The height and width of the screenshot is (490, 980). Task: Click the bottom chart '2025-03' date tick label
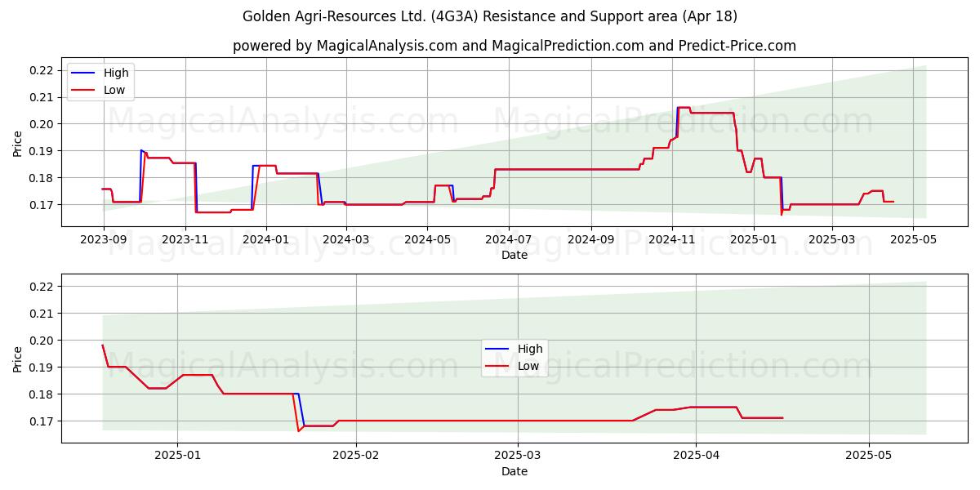click(x=519, y=457)
